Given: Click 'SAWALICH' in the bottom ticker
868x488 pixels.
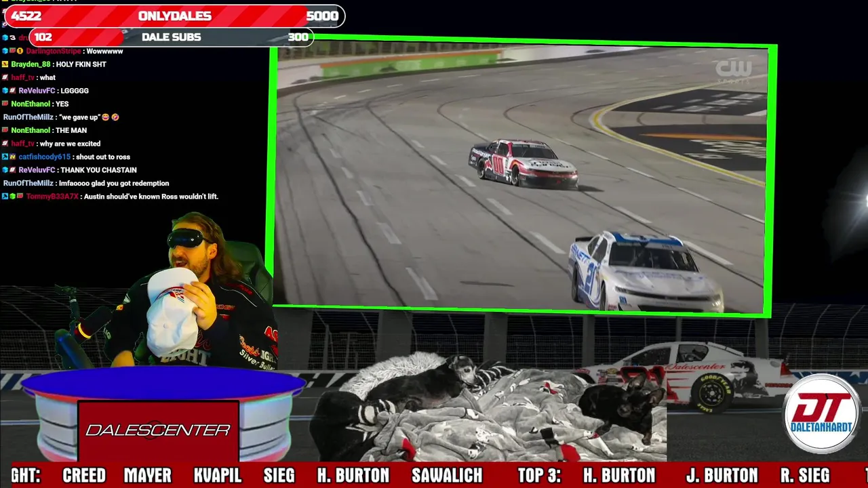Looking at the screenshot, I should click(447, 476).
